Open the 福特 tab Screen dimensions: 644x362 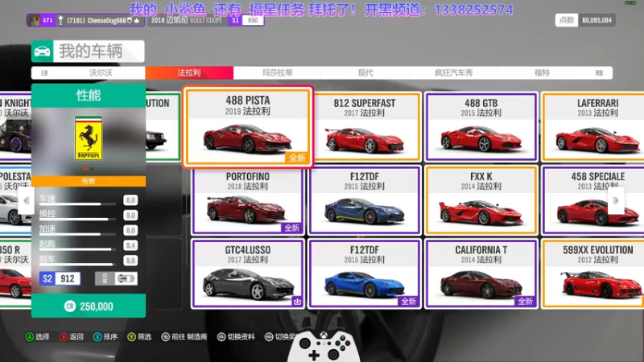point(542,72)
